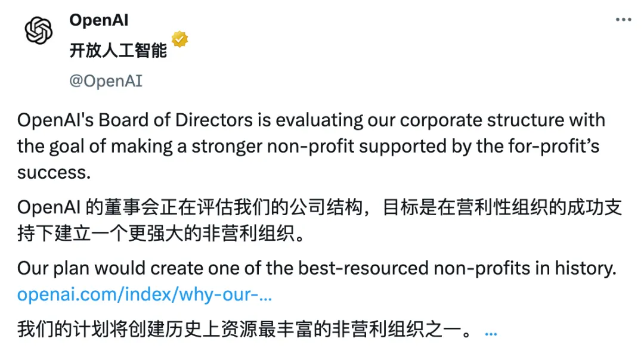The width and height of the screenshot is (644, 354).
Task: Click the Chinese line starting "OpenAI 的董事会"
Action: [320, 208]
